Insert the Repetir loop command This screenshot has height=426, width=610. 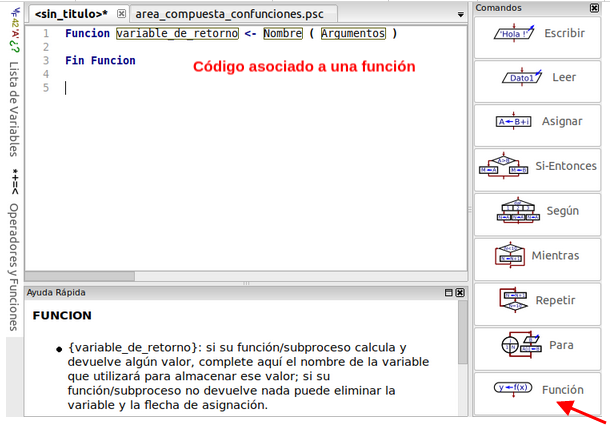click(x=537, y=304)
